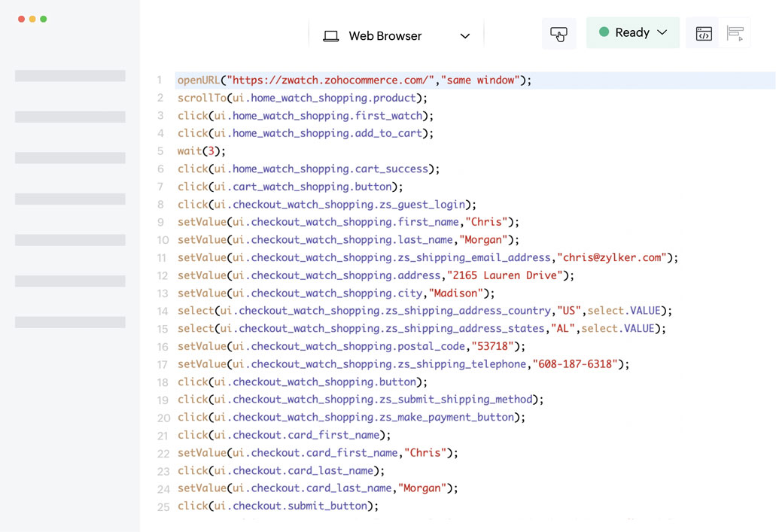Open the Ready status dropdown chevron
The height and width of the screenshot is (532, 776).
(661, 32)
